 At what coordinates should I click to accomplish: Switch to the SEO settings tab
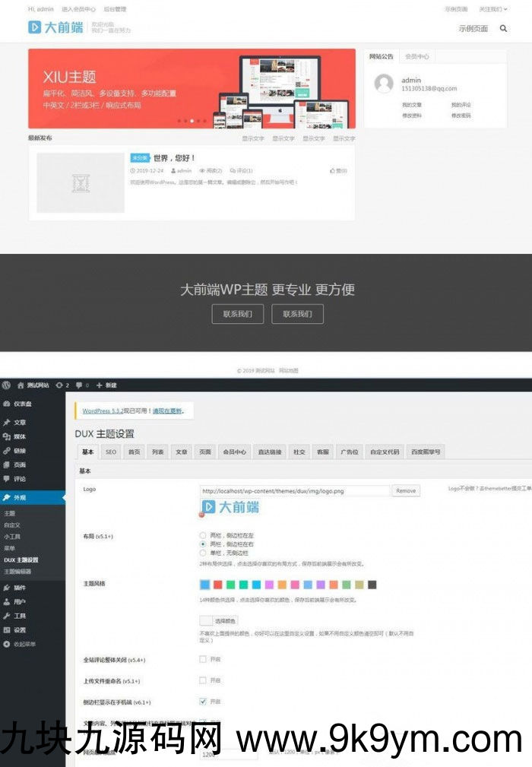click(111, 452)
